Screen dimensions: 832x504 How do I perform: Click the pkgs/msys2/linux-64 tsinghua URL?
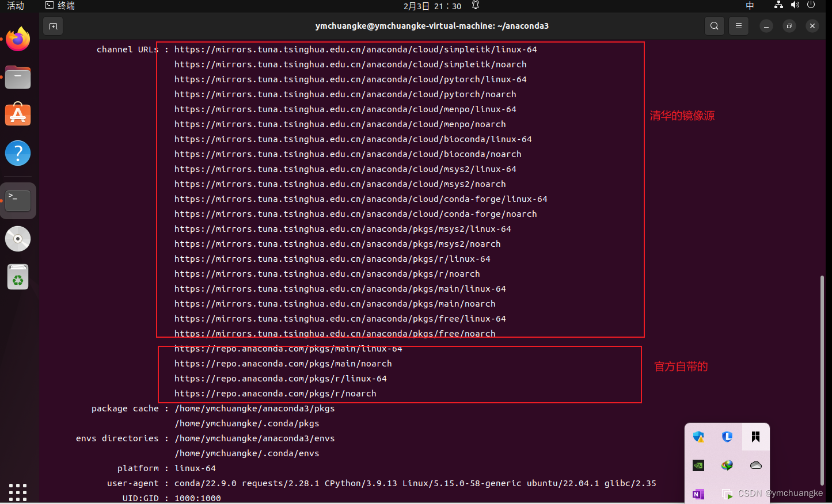pyautogui.click(x=343, y=229)
